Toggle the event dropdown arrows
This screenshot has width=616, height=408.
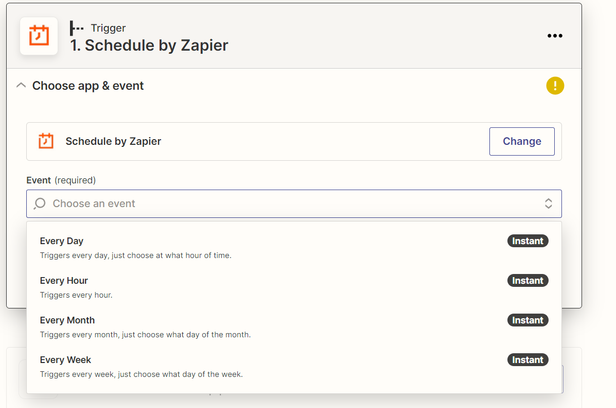point(548,204)
